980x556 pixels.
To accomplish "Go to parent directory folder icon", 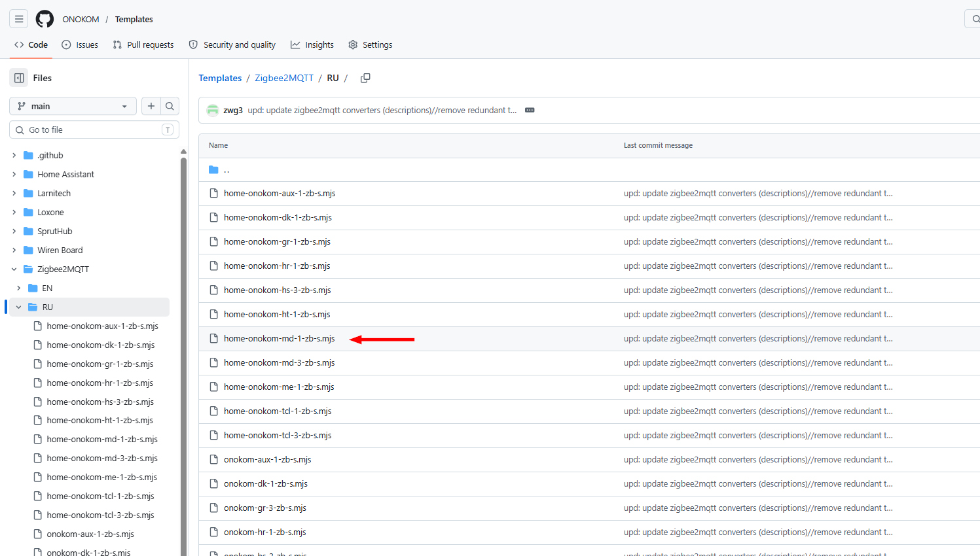I will coord(213,170).
